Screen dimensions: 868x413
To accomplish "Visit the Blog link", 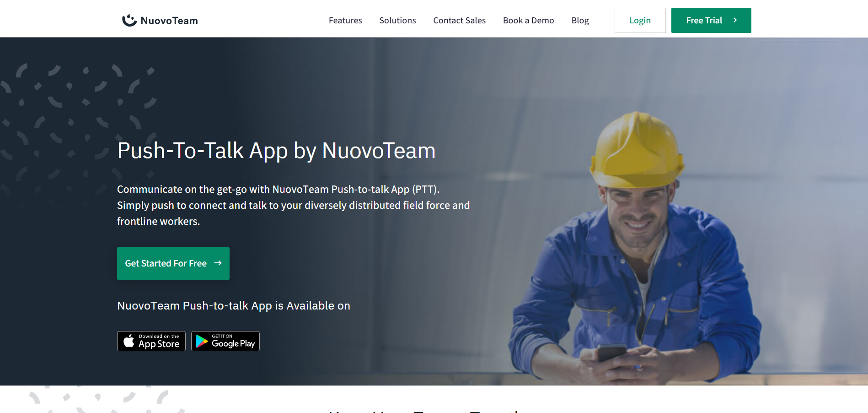I will pyautogui.click(x=580, y=21).
